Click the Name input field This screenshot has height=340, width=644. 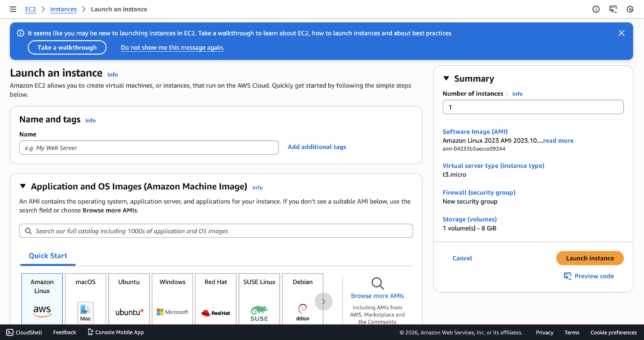coord(148,148)
